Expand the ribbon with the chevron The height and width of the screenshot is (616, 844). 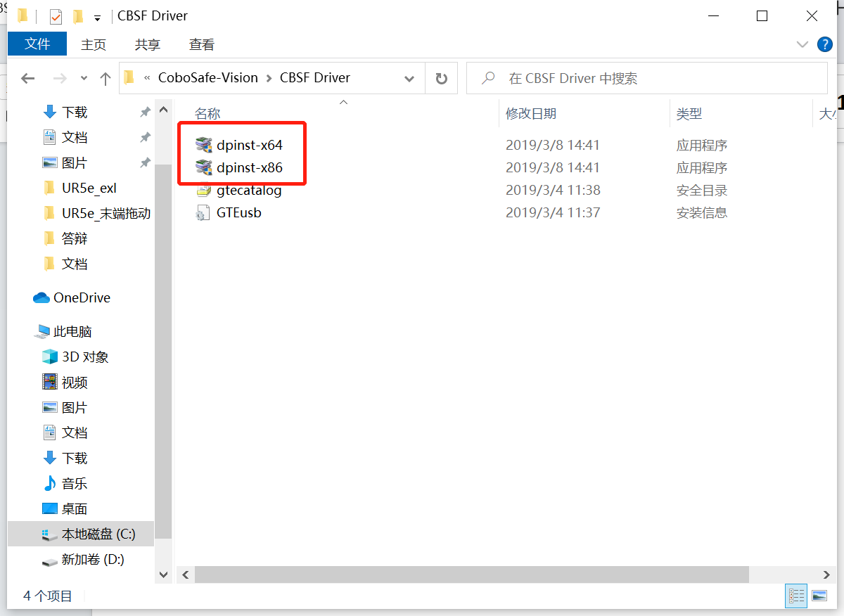coord(802,44)
